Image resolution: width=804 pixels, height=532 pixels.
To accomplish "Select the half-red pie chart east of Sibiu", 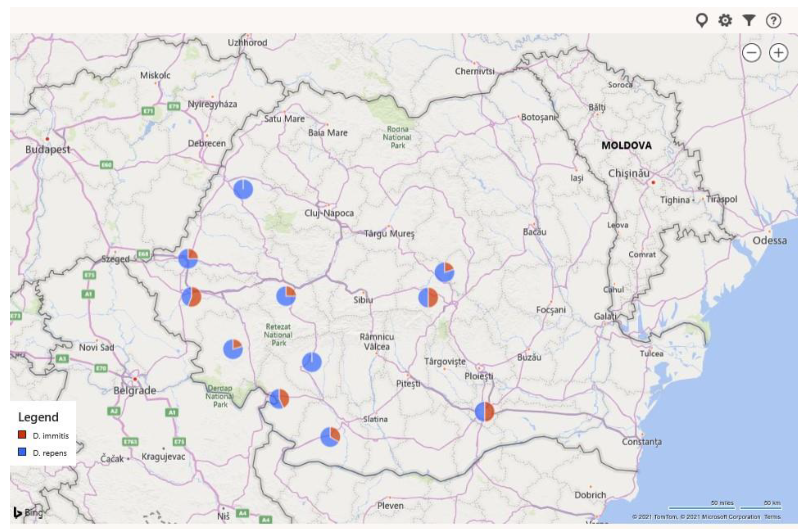I will (x=428, y=298).
